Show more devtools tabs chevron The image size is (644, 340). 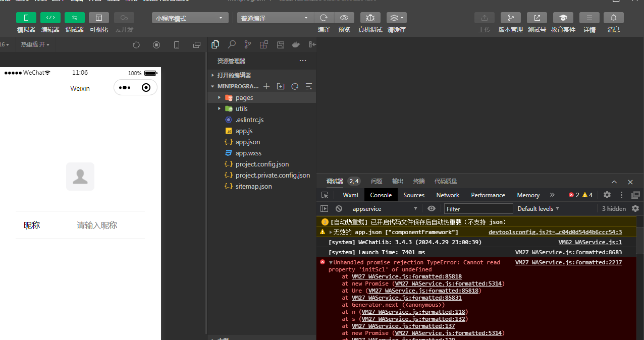point(552,195)
